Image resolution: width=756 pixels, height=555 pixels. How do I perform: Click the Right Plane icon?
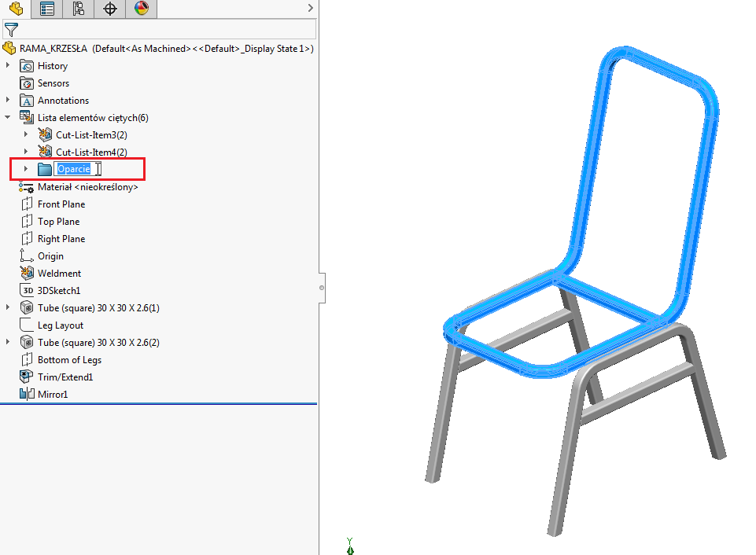tap(27, 239)
